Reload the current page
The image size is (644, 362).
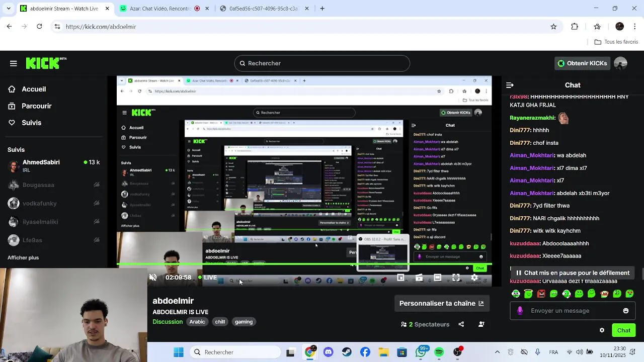coord(39,27)
